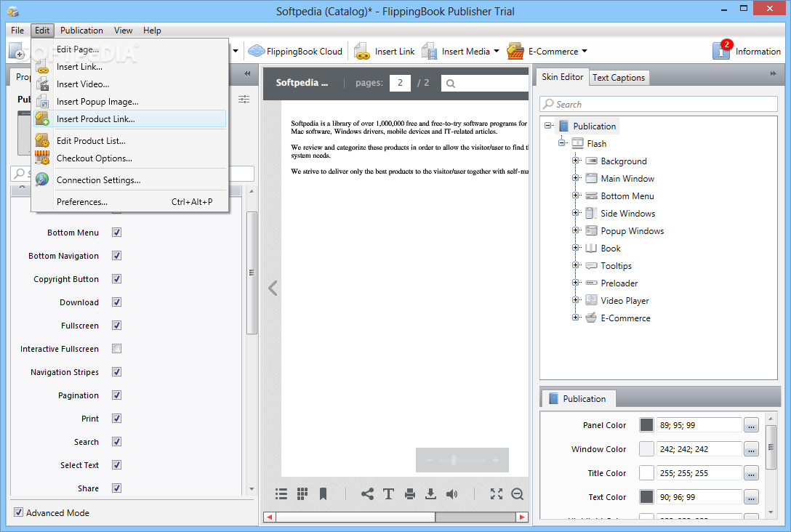791x532 pixels.
Task: Click the share icon in viewer toolbar
Action: [367, 494]
